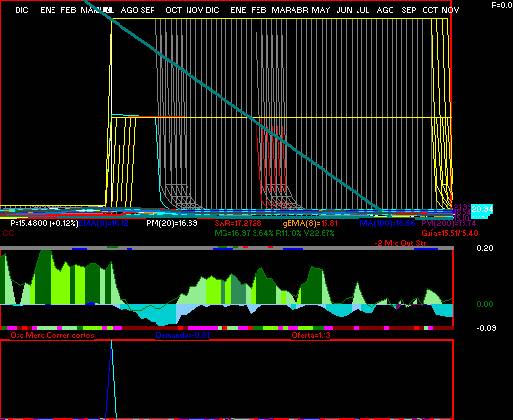Screen dimensions: 513x420
Task: Click the red Gaia value label
Action: [450, 233]
